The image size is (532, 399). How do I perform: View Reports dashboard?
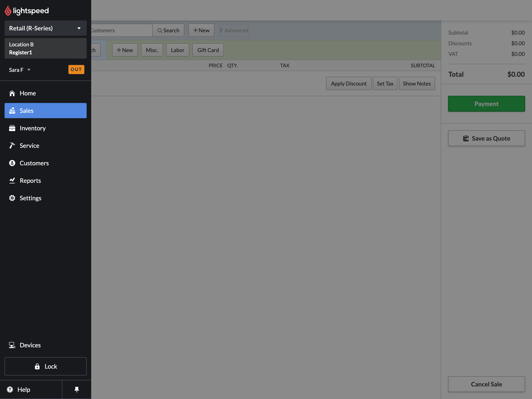click(x=30, y=180)
